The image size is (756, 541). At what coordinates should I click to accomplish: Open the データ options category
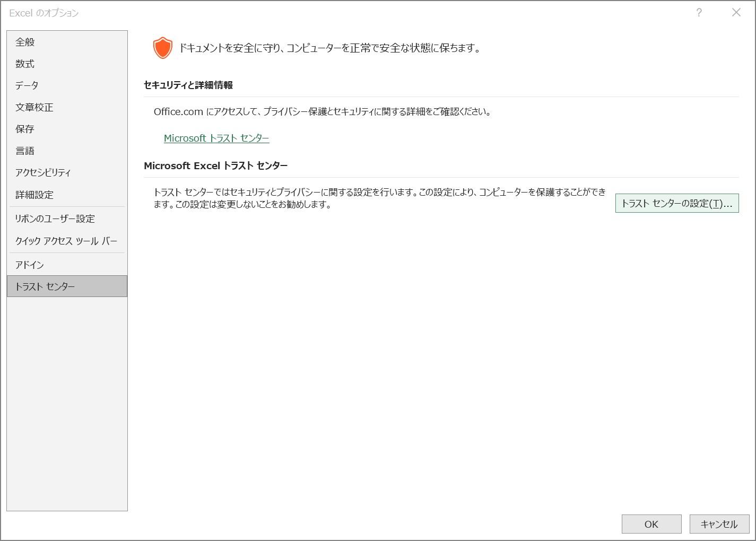pyautogui.click(x=27, y=85)
